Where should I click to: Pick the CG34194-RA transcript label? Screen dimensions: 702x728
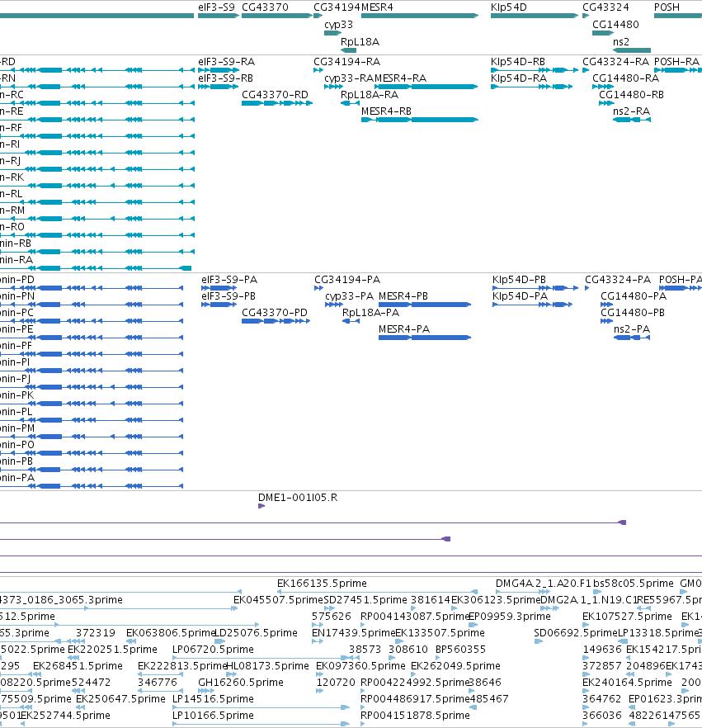coord(347,62)
